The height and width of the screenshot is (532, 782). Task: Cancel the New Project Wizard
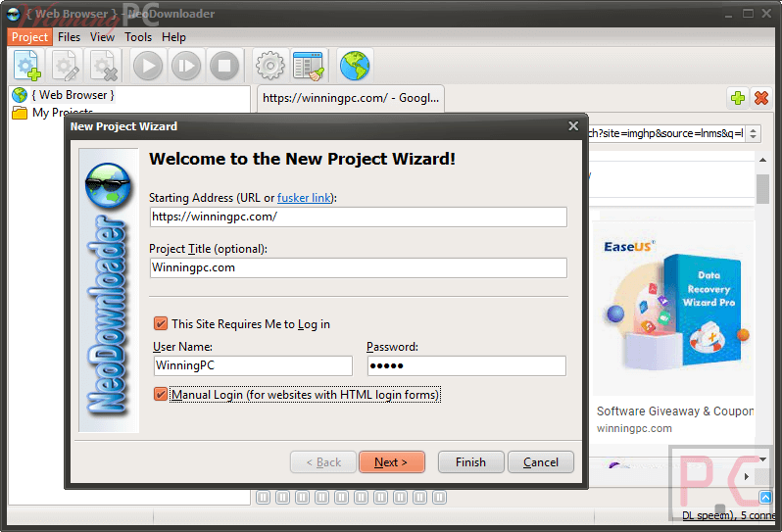click(541, 462)
